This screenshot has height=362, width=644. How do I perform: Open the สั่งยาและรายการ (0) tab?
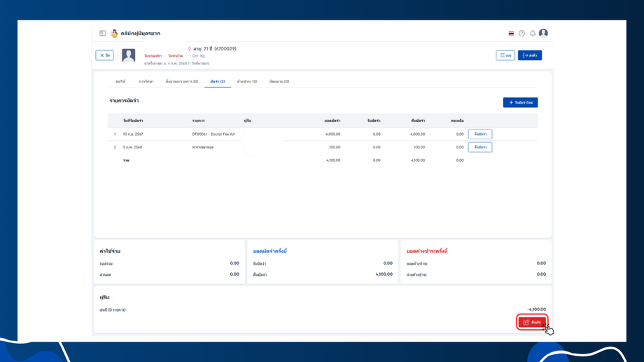click(182, 82)
